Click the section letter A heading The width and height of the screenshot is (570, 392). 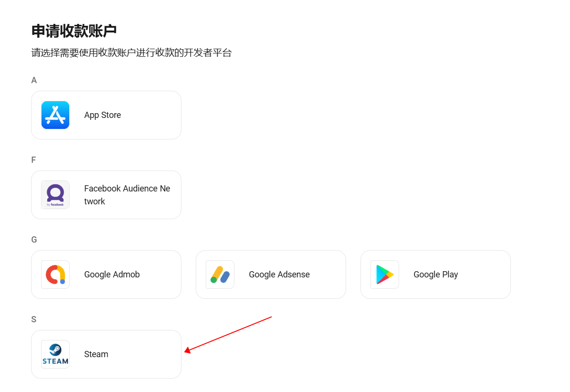point(34,80)
